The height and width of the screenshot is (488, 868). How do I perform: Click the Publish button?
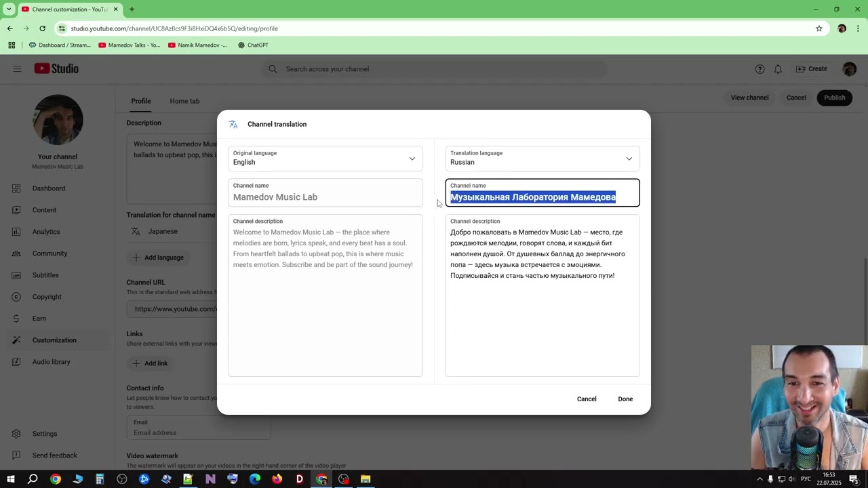click(x=835, y=98)
